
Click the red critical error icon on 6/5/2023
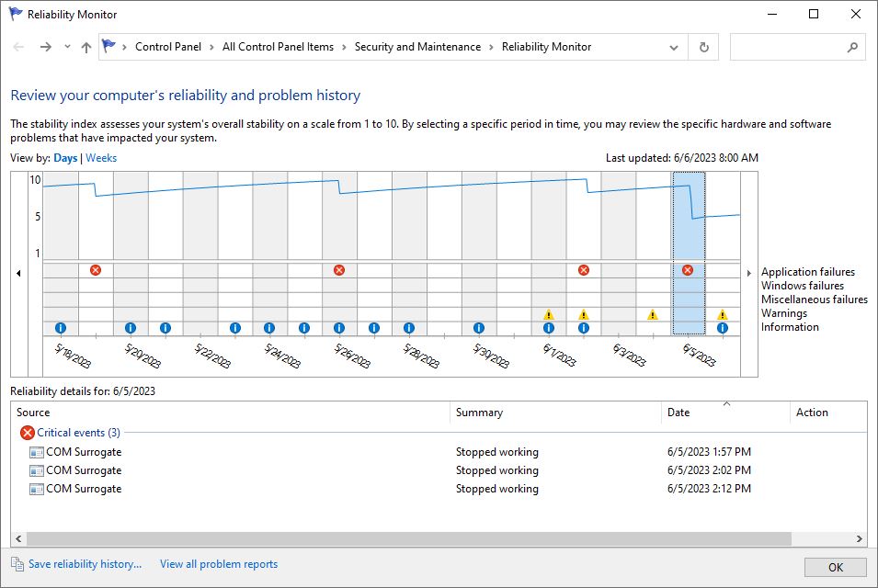pyautogui.click(x=687, y=269)
